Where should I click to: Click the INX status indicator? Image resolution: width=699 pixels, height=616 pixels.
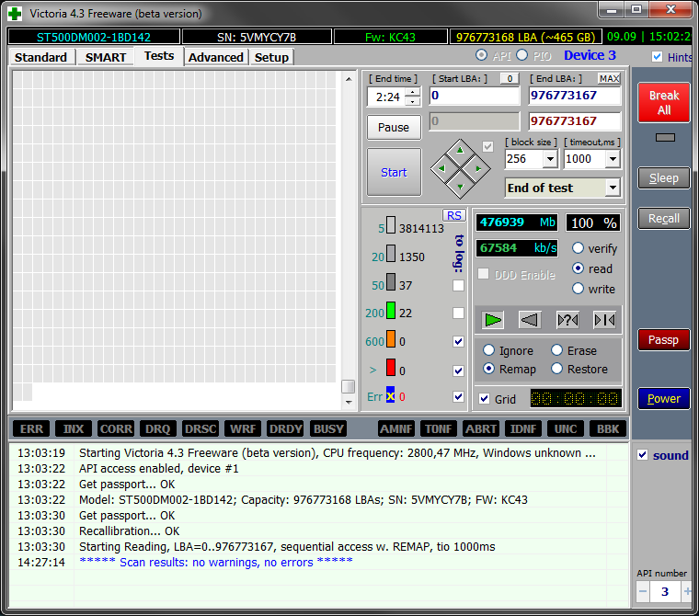click(x=74, y=428)
